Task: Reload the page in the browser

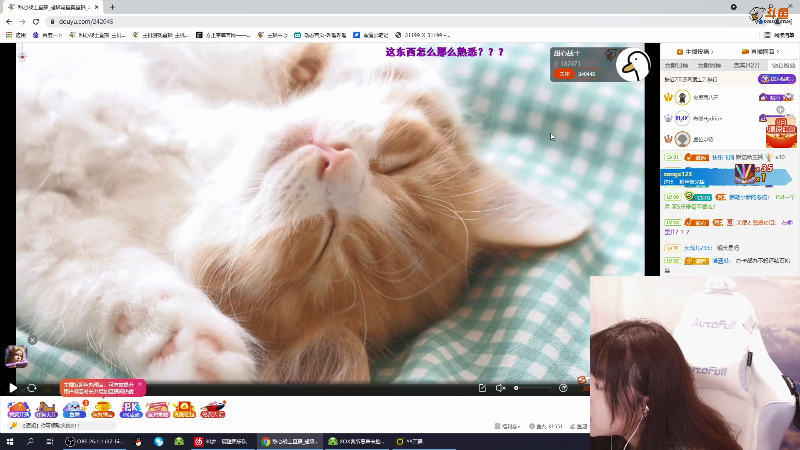Action: point(36,21)
